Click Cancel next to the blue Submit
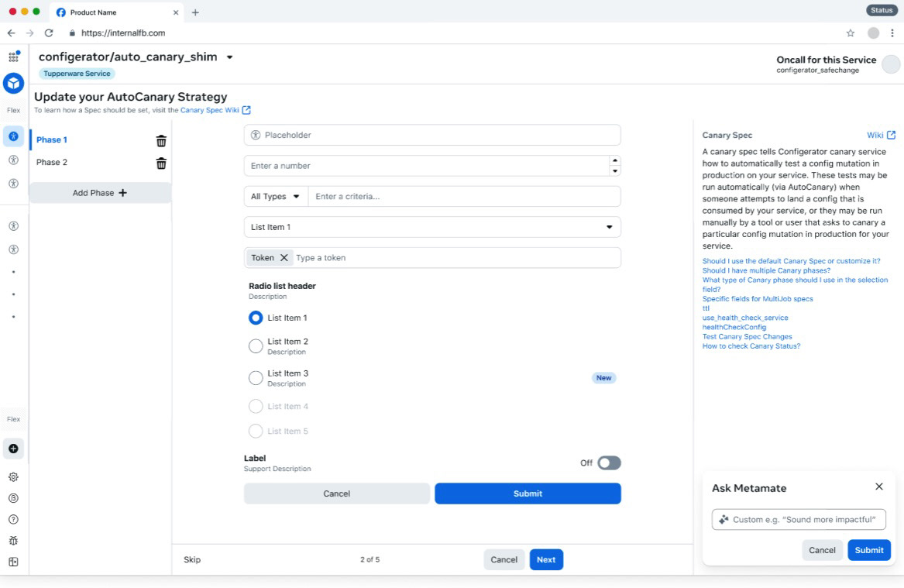This screenshot has width=904, height=588. [x=337, y=493]
